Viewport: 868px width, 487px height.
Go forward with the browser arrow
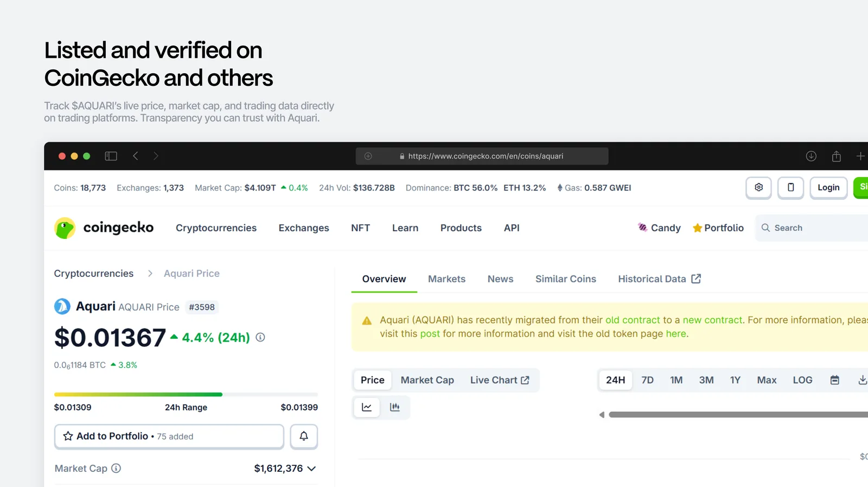(156, 156)
